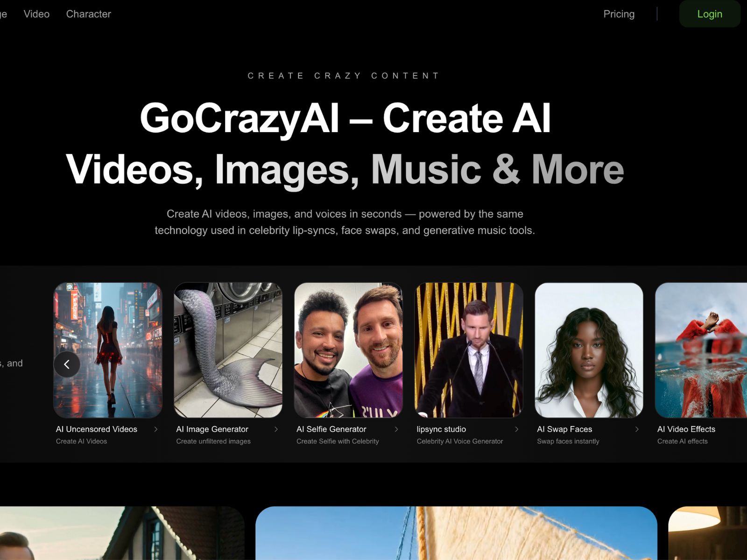Open the Character menu item

click(x=88, y=14)
